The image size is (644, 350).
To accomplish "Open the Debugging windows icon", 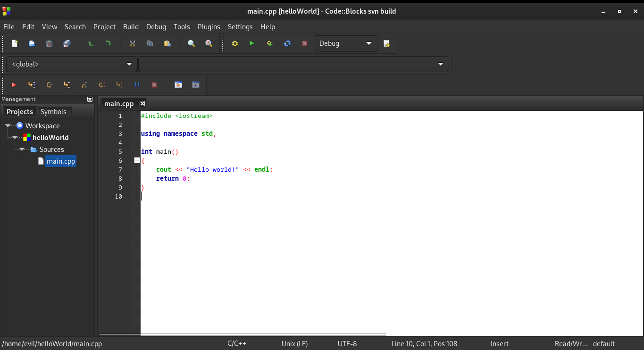I will [x=178, y=85].
